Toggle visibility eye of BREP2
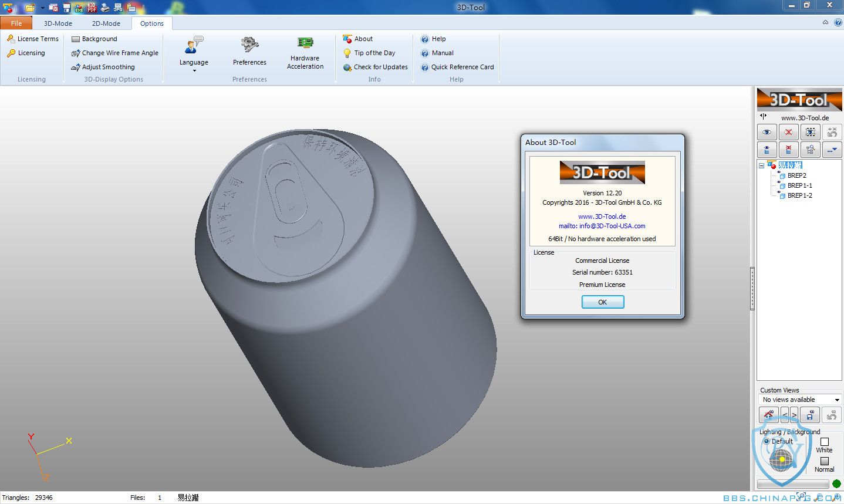Viewport: 844px width, 504px height. [x=779, y=172]
